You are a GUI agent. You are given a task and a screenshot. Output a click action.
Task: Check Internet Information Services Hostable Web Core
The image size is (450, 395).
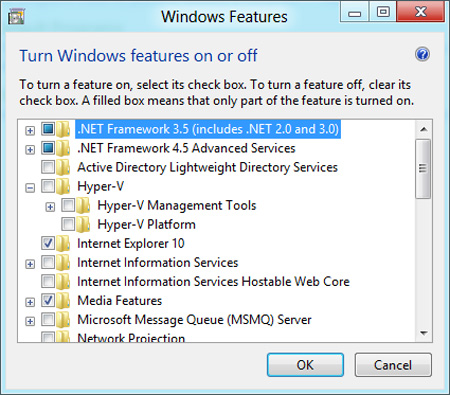tap(48, 281)
